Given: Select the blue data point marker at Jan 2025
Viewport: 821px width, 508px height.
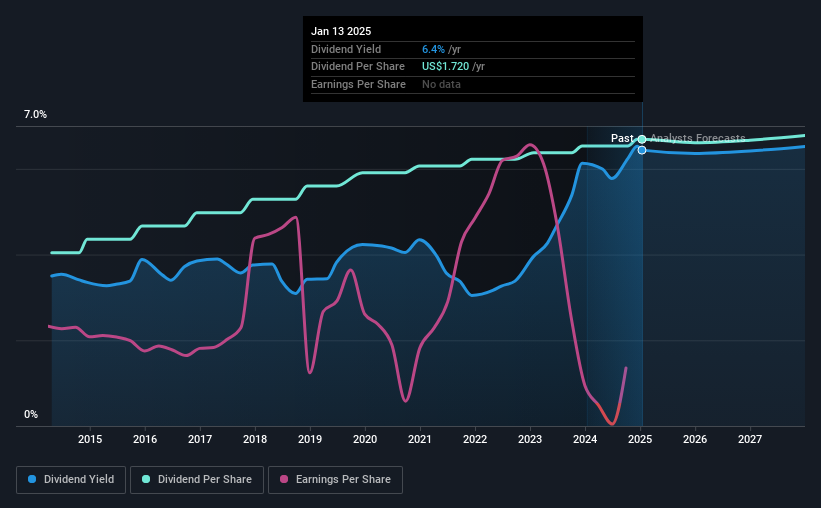Looking at the screenshot, I should 642,150.
